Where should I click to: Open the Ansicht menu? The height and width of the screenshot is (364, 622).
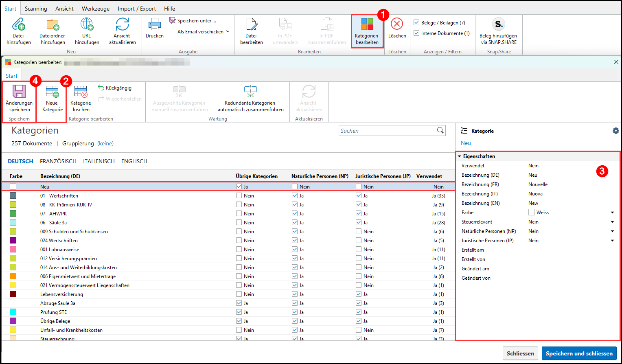tap(64, 9)
